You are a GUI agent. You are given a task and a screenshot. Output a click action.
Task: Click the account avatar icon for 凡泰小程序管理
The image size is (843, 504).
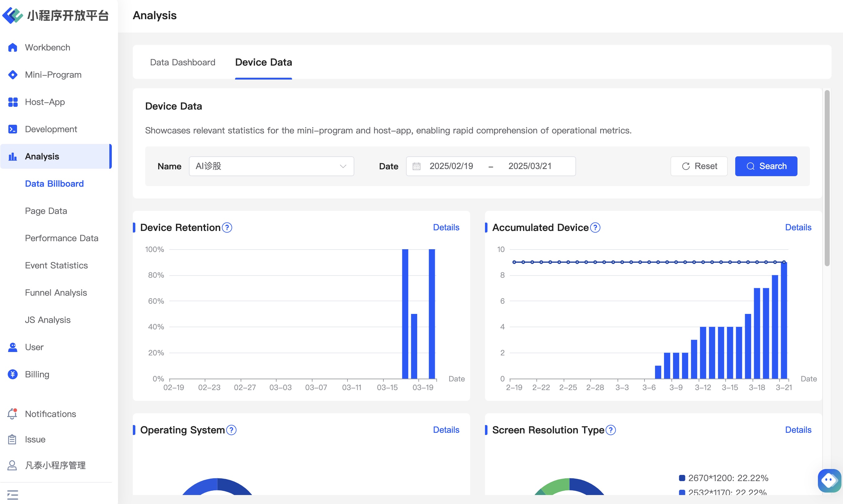12,465
